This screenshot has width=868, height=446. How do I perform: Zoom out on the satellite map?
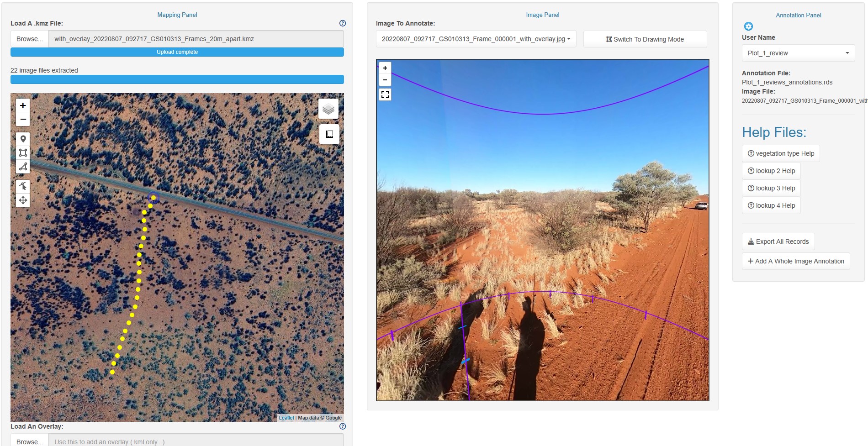[x=23, y=119]
